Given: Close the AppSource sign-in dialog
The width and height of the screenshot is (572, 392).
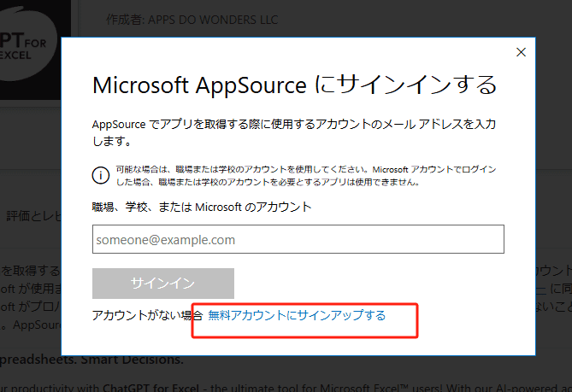Looking at the screenshot, I should [x=521, y=52].
